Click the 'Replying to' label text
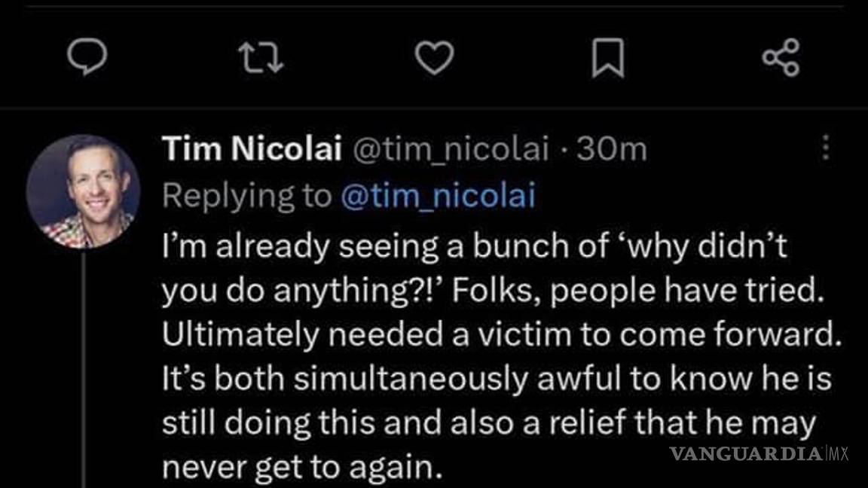Screen dimensions: 868x488 [246, 196]
